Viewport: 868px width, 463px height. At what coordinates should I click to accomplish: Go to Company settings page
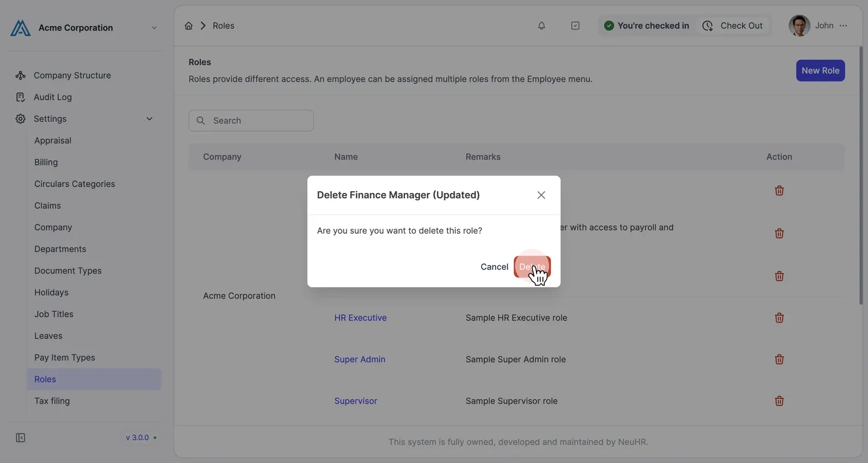[53, 227]
